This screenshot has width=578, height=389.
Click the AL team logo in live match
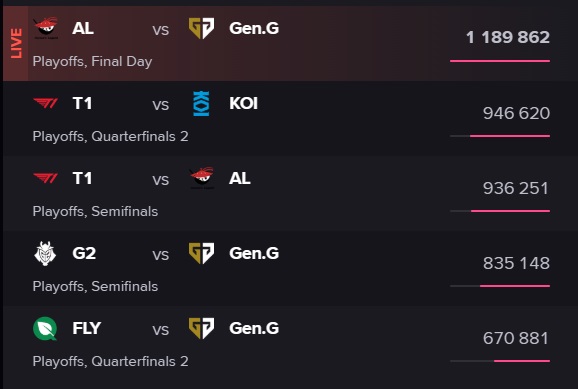[46, 28]
